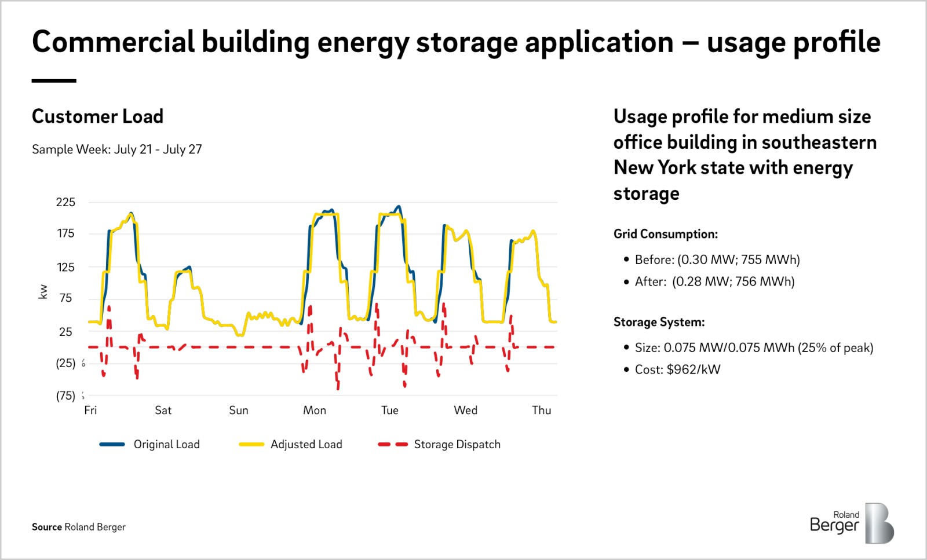
Task: Expand the Grid Consumption section
Action: tap(665, 234)
